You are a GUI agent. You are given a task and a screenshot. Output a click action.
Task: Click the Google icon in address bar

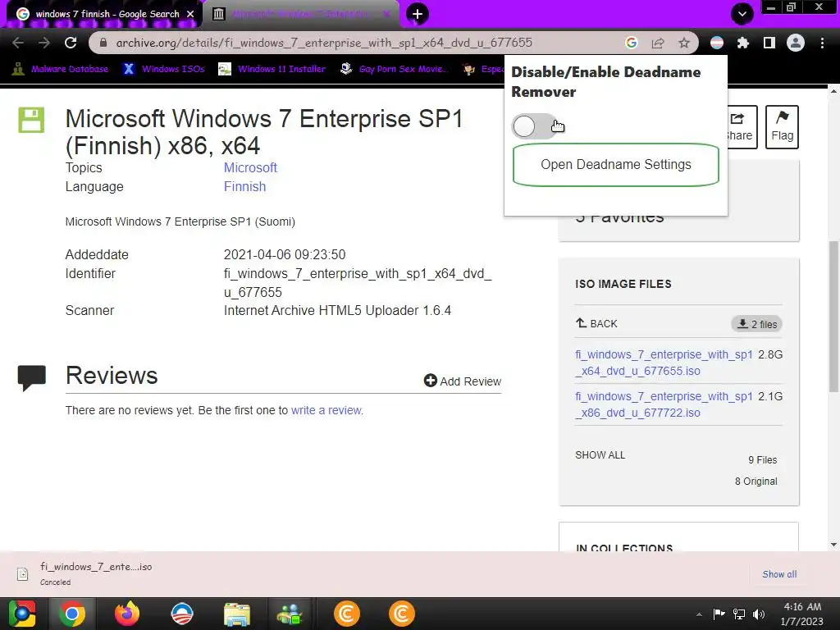631,43
